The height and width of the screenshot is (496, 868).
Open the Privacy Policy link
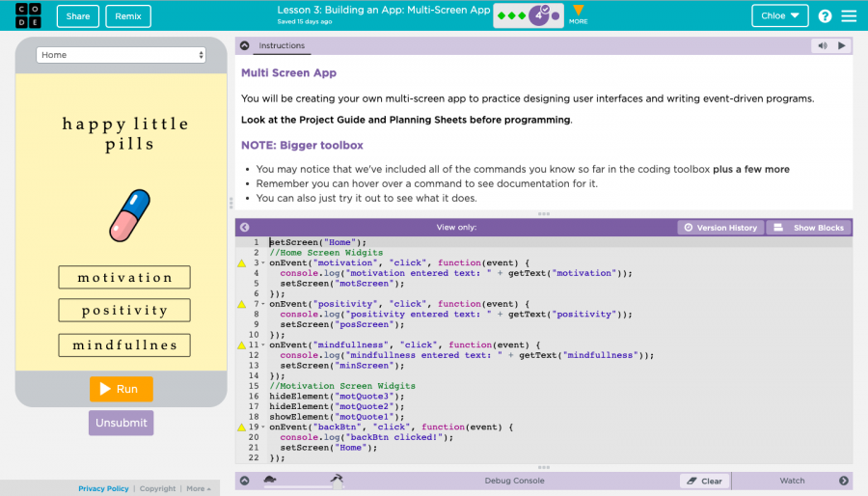(x=103, y=488)
